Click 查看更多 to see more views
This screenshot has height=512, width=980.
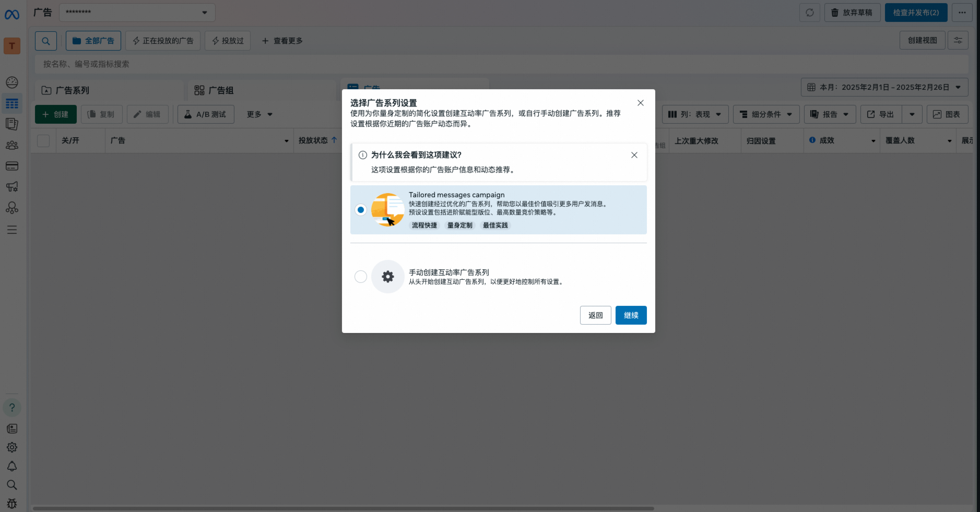[282, 41]
